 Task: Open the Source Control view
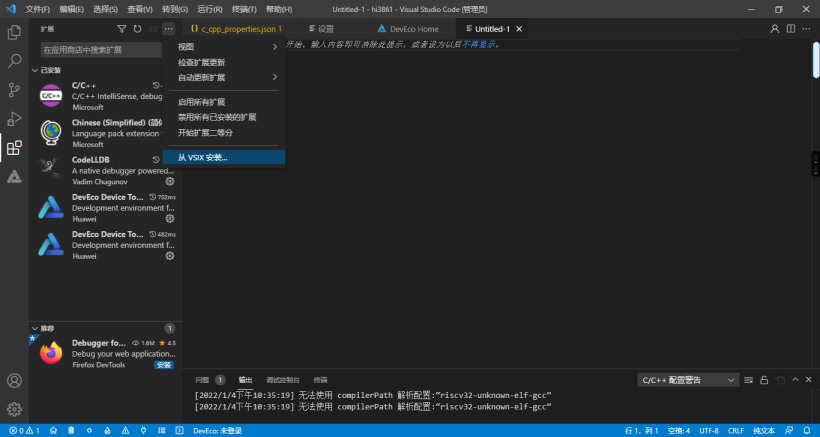(14, 90)
